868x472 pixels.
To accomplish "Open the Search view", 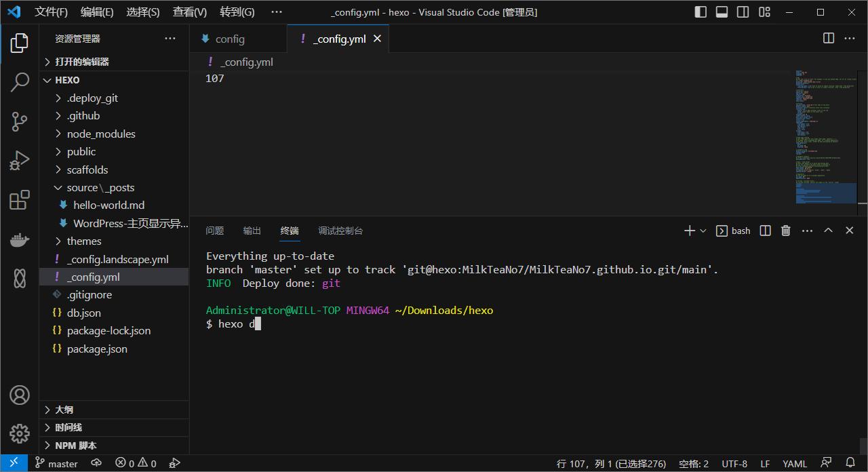I will click(20, 82).
